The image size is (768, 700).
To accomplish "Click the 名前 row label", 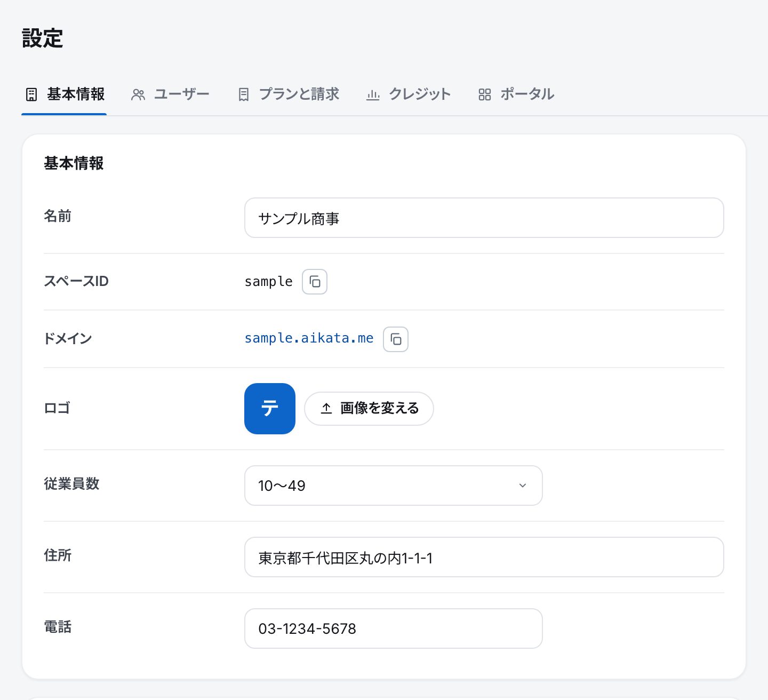I will point(58,216).
